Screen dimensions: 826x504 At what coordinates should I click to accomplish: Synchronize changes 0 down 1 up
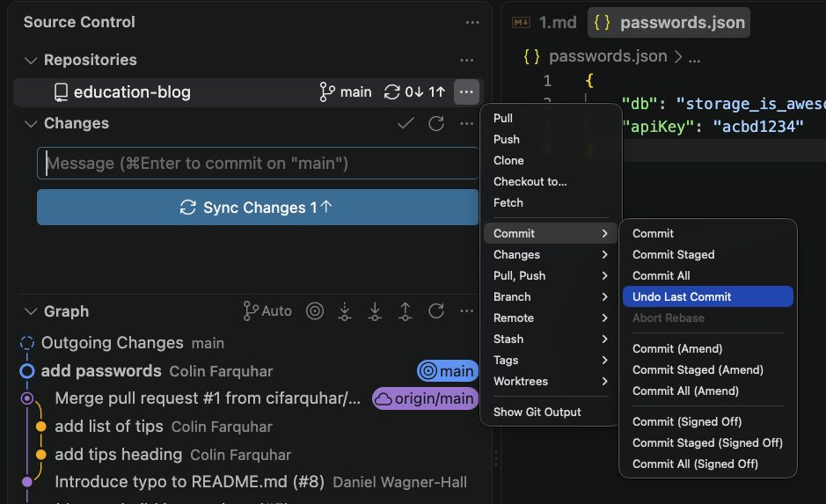click(414, 92)
